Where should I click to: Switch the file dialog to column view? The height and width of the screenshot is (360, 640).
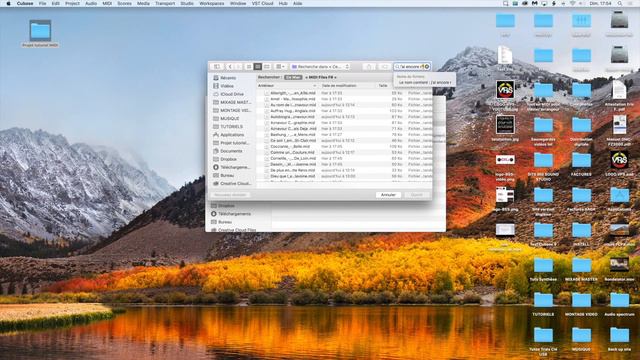267,67
